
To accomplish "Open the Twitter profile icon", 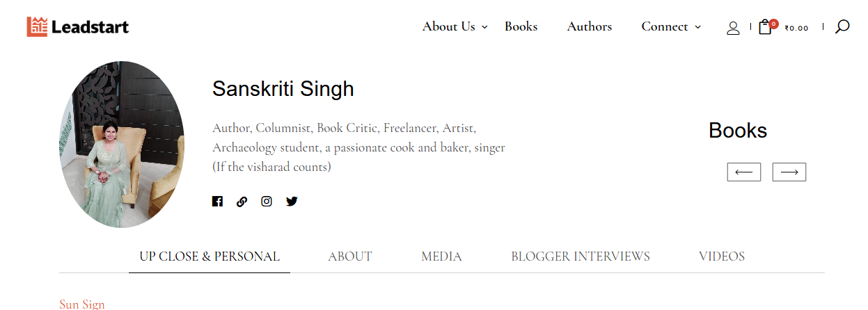I will click(292, 202).
